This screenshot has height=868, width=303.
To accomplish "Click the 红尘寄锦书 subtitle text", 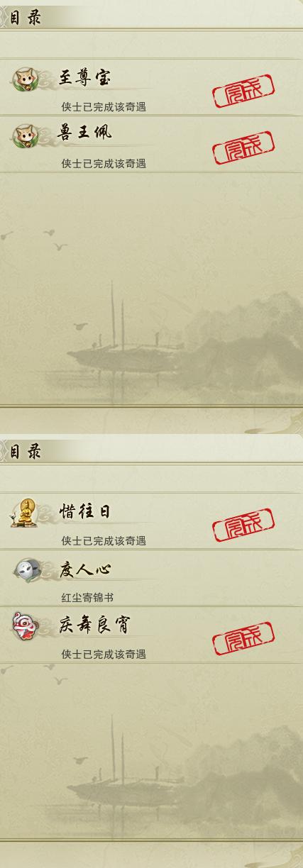I will click(x=87, y=598).
